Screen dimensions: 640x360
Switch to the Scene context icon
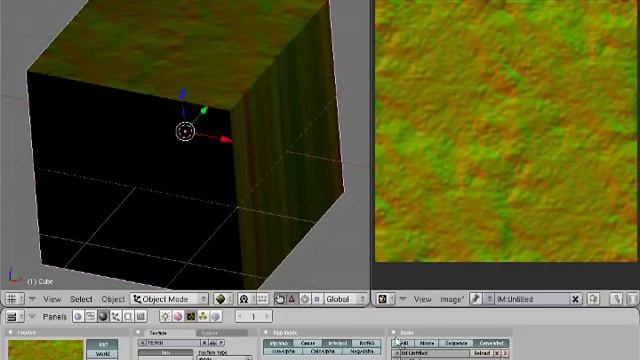[x=141, y=316]
